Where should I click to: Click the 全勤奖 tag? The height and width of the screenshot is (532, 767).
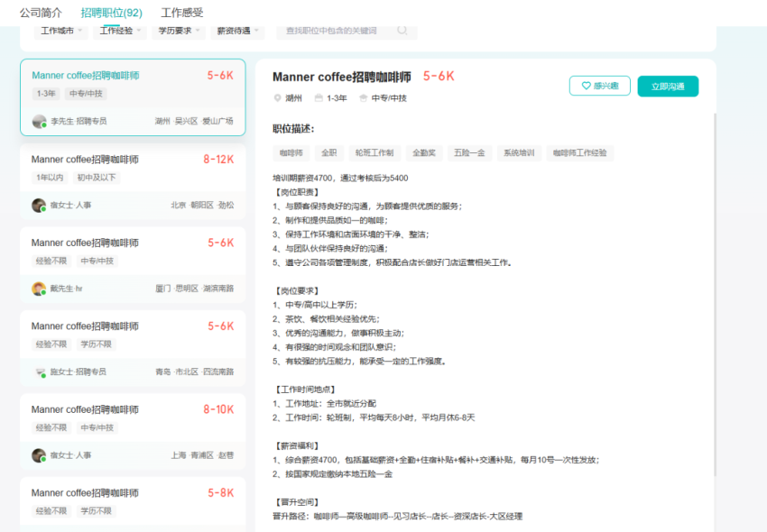tap(424, 153)
